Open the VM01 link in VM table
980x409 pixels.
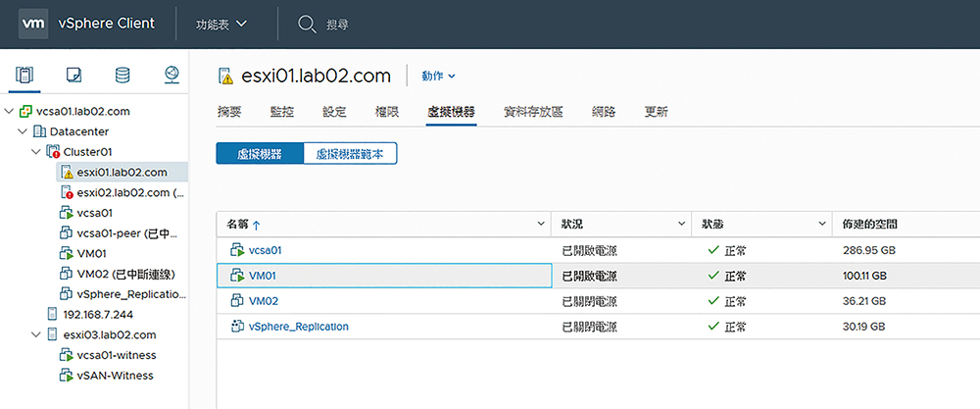tap(263, 276)
